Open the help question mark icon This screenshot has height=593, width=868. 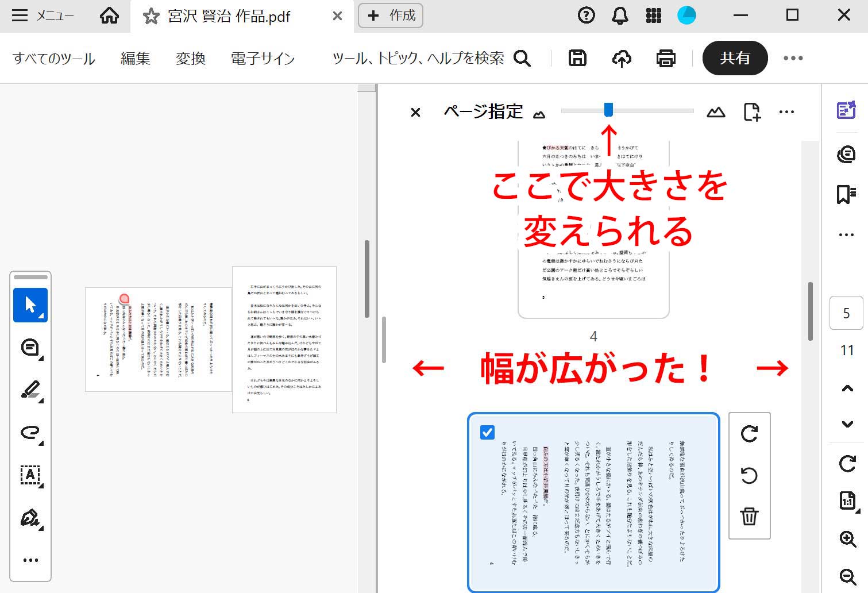click(586, 16)
